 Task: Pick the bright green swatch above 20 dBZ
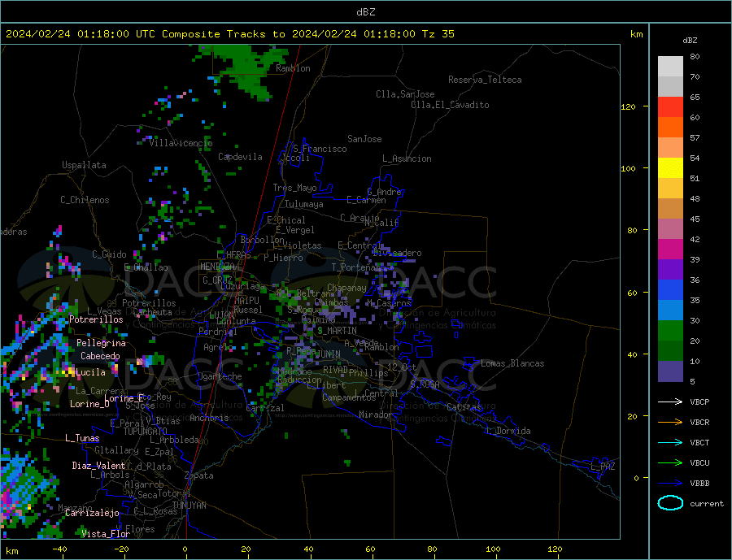(x=670, y=331)
